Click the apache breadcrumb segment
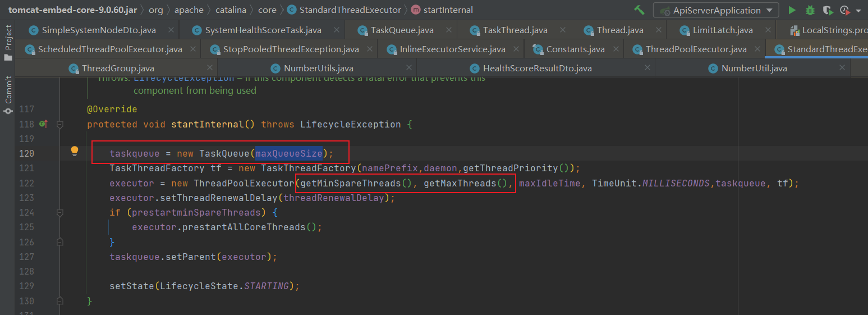 click(x=189, y=10)
